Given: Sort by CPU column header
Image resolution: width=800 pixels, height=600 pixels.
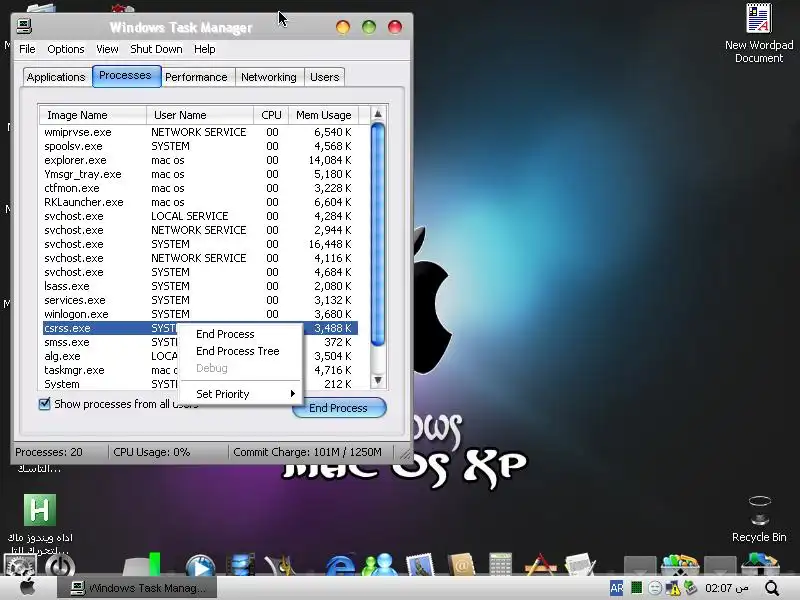Looking at the screenshot, I should click(271, 115).
